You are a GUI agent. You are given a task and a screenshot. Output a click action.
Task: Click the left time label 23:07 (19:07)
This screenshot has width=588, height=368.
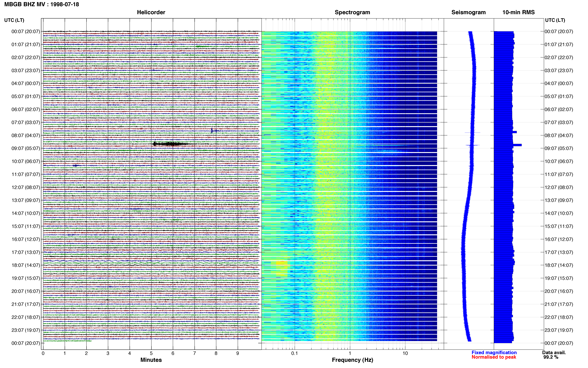click(x=26, y=330)
